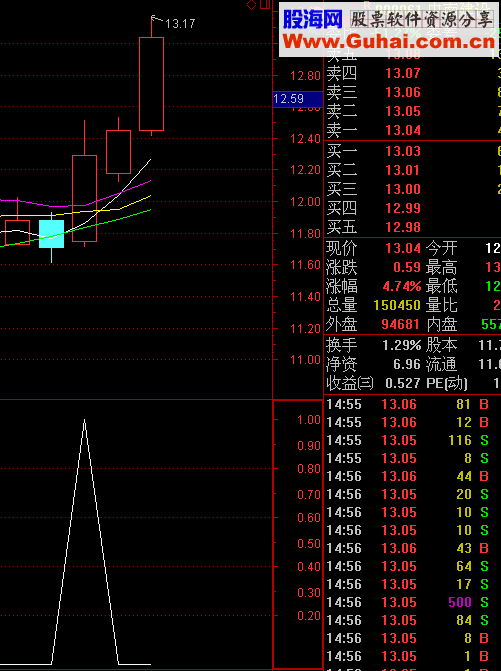Screen dimensions: 501x671
Task: Click the red diamond icon above the chart
Action: coord(252,5)
